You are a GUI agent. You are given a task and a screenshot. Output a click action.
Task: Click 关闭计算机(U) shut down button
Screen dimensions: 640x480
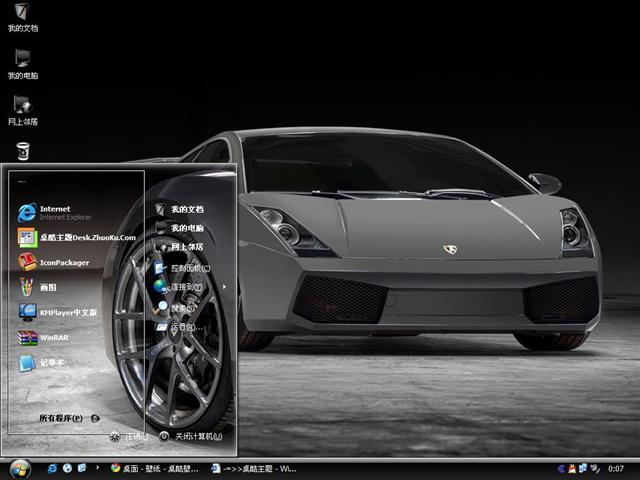coord(191,436)
